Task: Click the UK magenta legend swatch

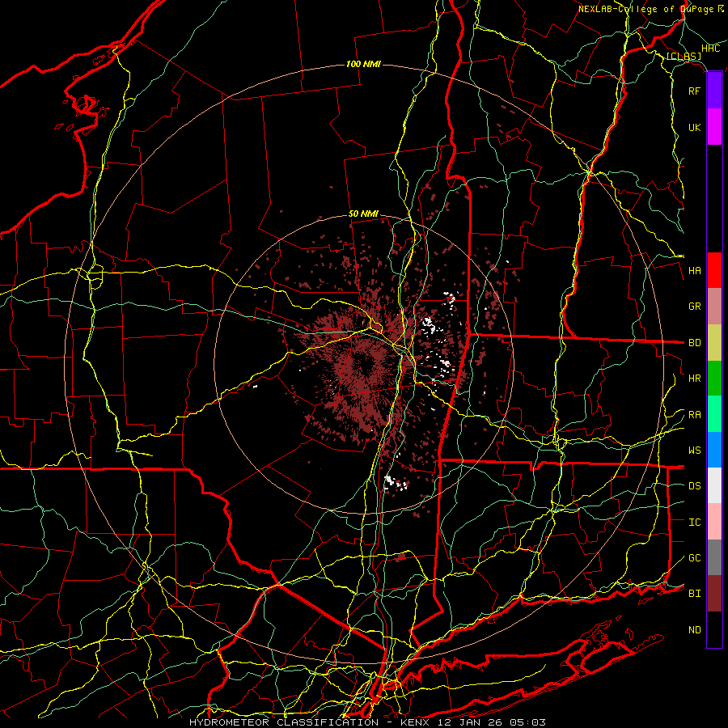Action: click(x=714, y=127)
